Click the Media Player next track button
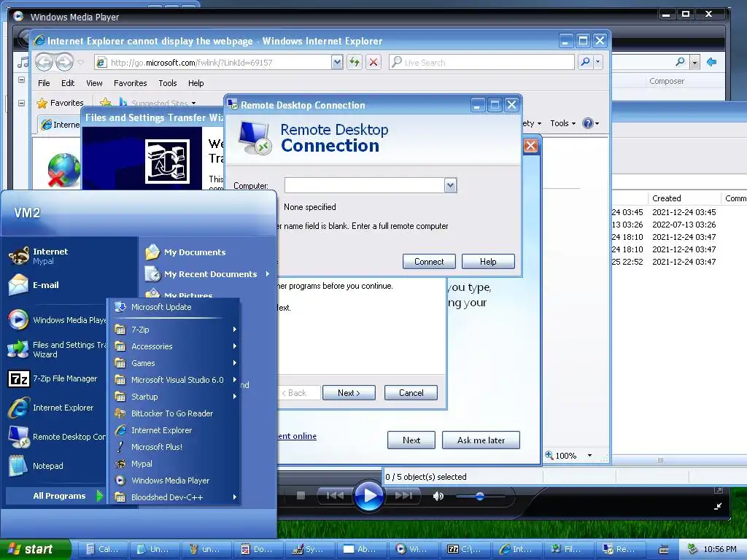This screenshot has height=560, width=747. pos(403,496)
